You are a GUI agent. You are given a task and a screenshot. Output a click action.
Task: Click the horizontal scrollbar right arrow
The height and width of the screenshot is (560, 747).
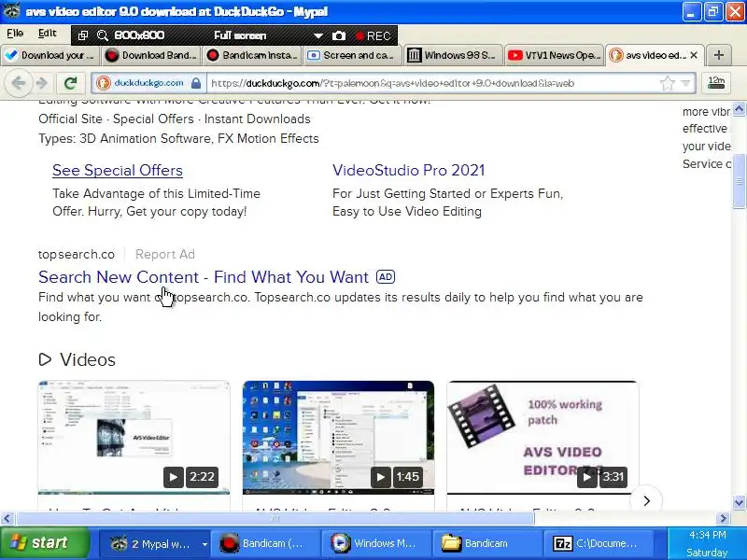pyautogui.click(x=723, y=518)
